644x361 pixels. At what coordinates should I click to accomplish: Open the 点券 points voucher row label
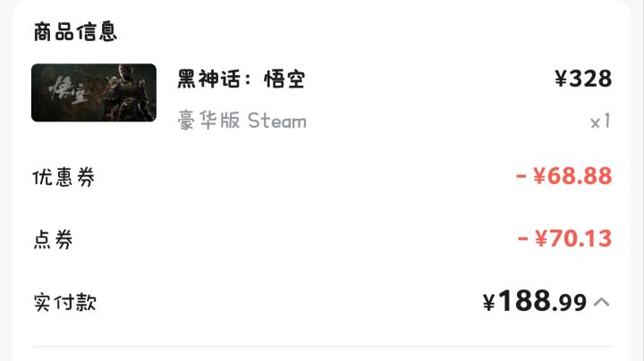(x=53, y=239)
